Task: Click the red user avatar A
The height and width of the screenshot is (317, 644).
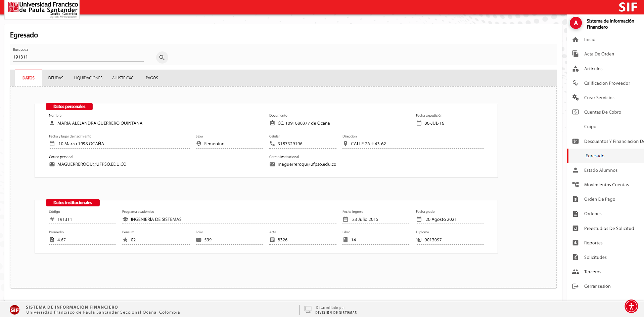Action: tap(576, 23)
